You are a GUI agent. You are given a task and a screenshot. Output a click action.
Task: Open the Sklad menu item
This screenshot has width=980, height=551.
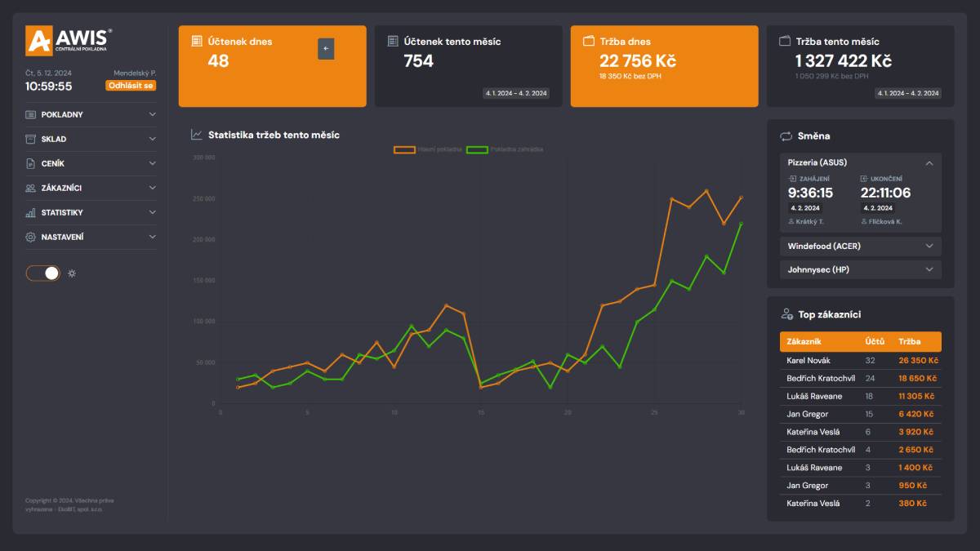90,140
